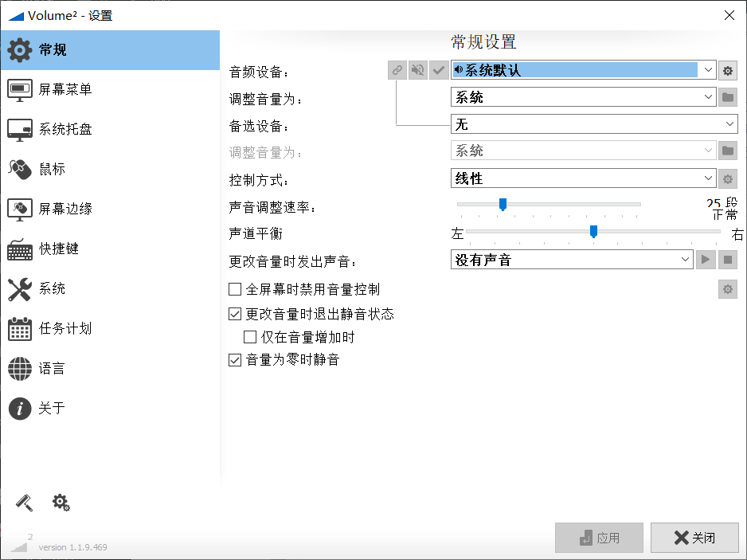Viewport: 747px width, 560px height.
Task: Tick the 仅在音量增加时 checkbox
Action: click(x=250, y=337)
